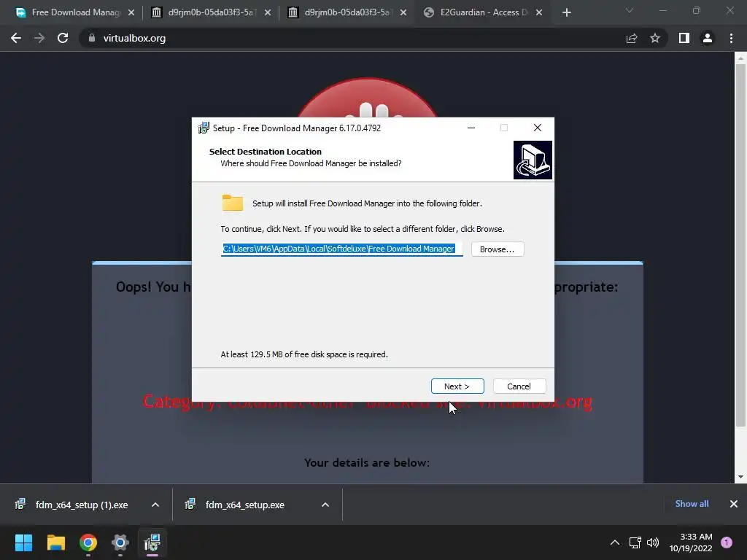Open Browse to choose a different folder
The width and height of the screenshot is (747, 560).
click(x=498, y=249)
